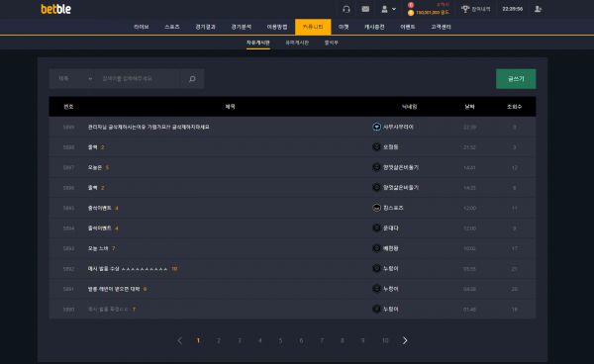
Task: Go to pagination page 8
Action: coord(343,340)
